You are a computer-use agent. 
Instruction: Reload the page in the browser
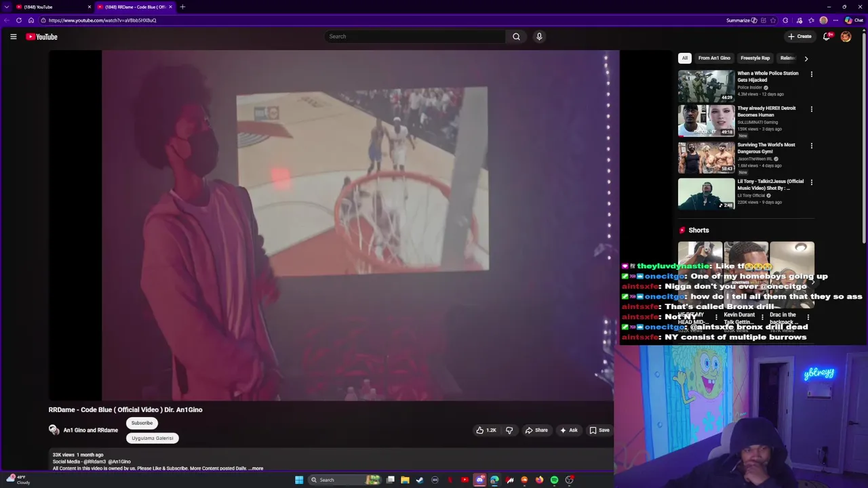pos(19,20)
